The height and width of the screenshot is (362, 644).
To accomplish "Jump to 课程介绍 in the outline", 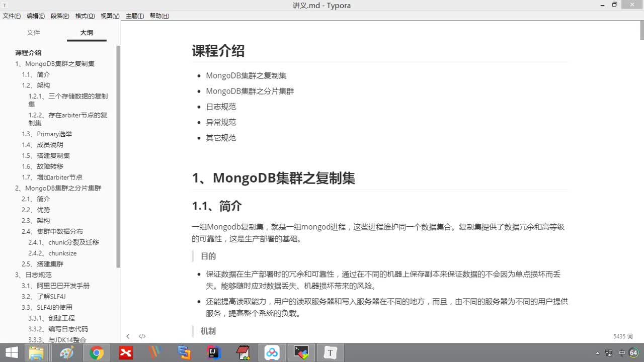I will pos(28,53).
